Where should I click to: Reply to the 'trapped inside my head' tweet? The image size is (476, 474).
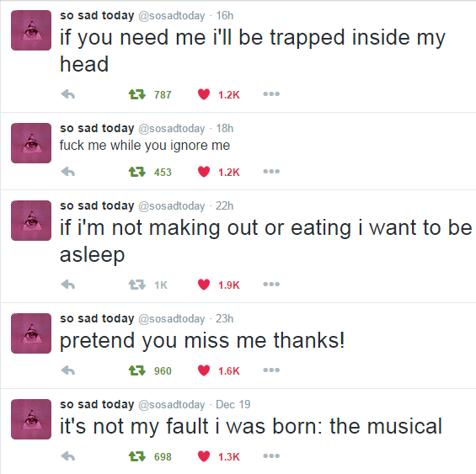68,94
